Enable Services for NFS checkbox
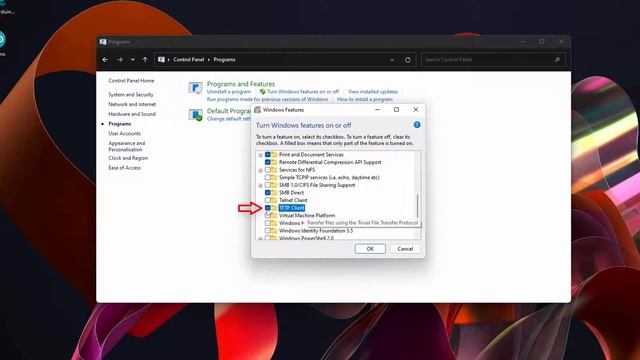This screenshot has height=360, width=640. pos(268,170)
